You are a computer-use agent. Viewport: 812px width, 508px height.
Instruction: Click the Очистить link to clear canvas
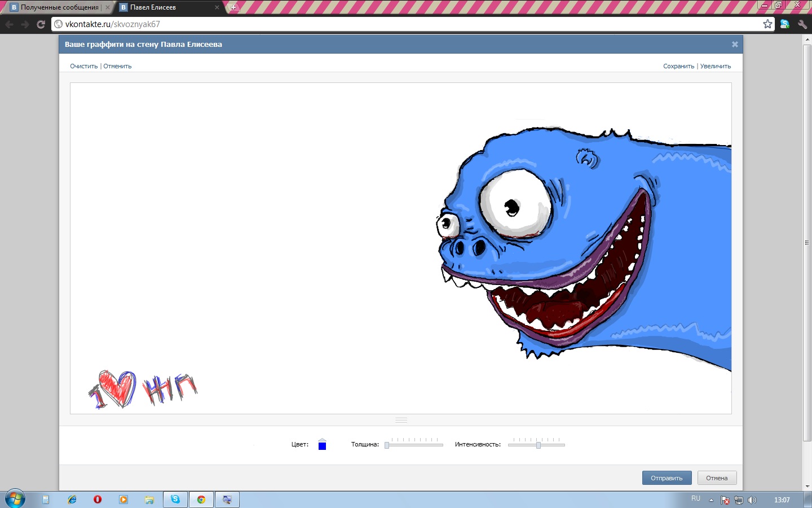(83, 66)
